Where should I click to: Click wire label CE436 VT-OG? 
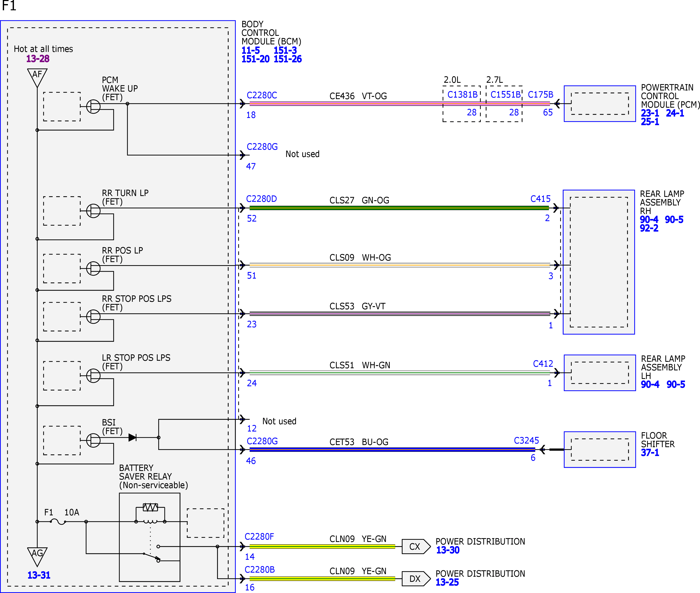tap(358, 97)
